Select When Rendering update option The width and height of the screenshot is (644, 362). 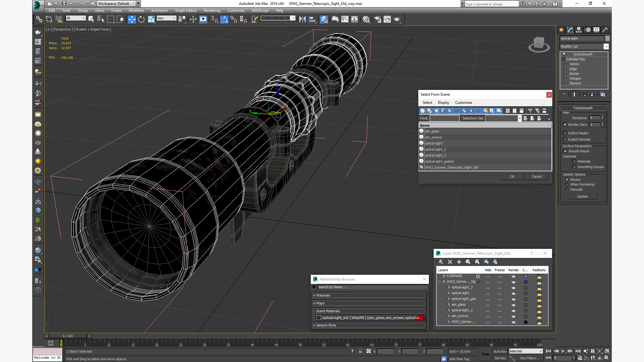567,184
